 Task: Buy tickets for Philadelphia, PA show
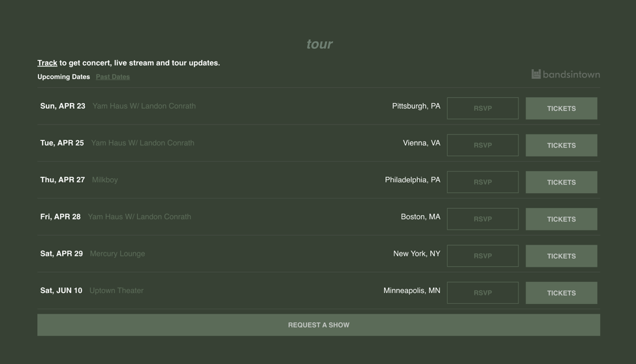[x=561, y=182]
